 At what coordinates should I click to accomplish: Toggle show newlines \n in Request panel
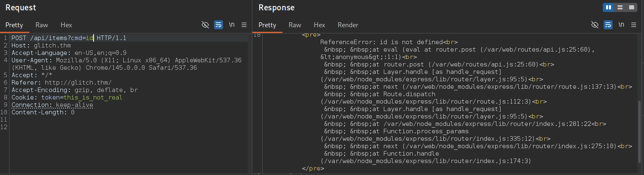coord(232,25)
